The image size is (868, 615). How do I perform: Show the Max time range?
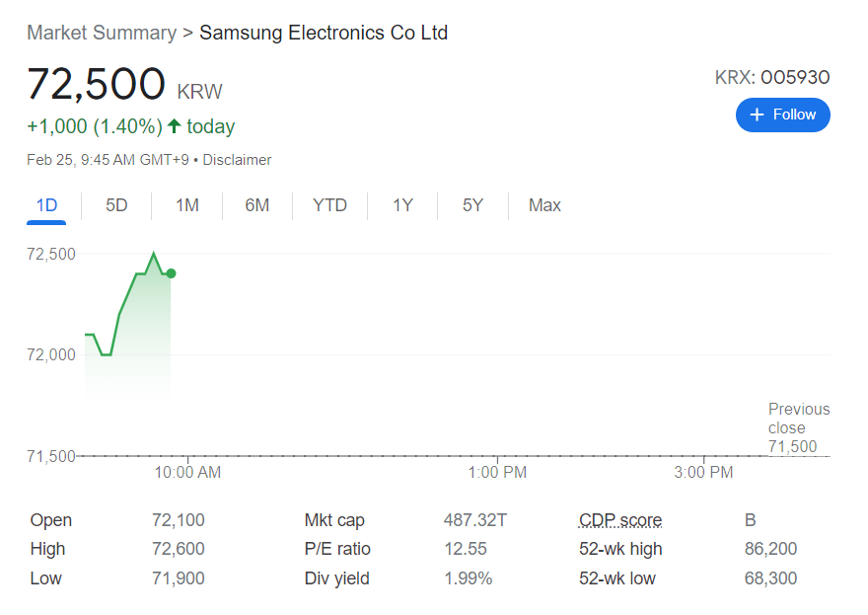(x=544, y=205)
